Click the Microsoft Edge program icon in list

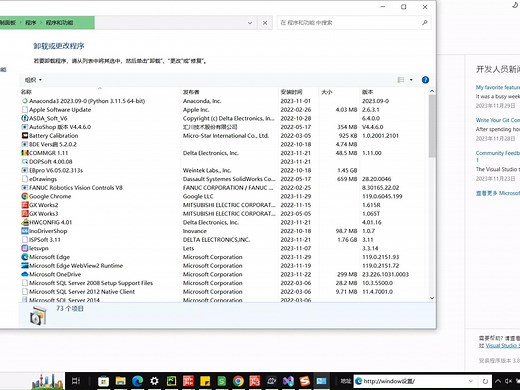[x=25, y=257]
